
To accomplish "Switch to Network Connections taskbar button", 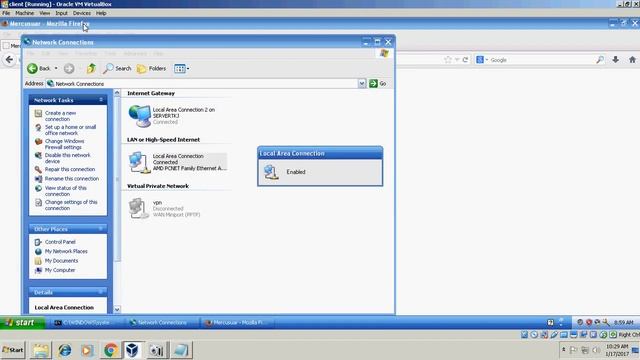I will pos(162,322).
